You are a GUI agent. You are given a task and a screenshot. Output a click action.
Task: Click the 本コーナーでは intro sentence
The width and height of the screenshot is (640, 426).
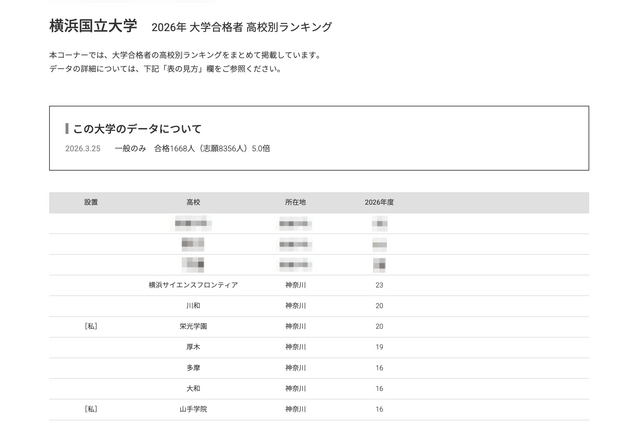click(x=187, y=55)
